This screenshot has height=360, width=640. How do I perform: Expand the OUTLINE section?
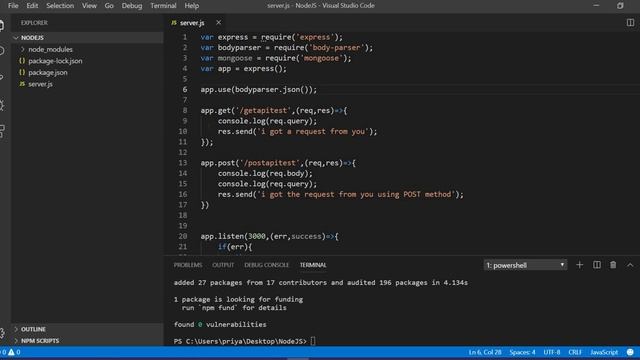click(x=87, y=329)
